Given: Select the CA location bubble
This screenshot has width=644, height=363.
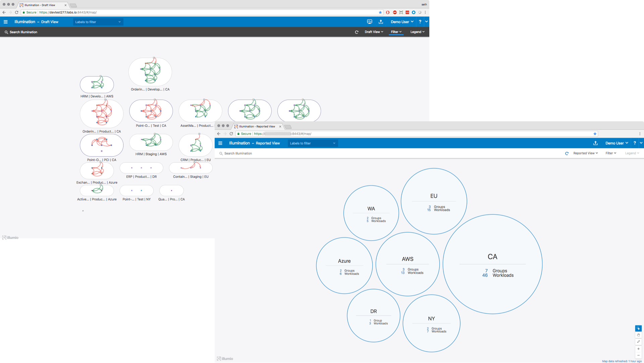Looking at the screenshot, I should [x=492, y=264].
